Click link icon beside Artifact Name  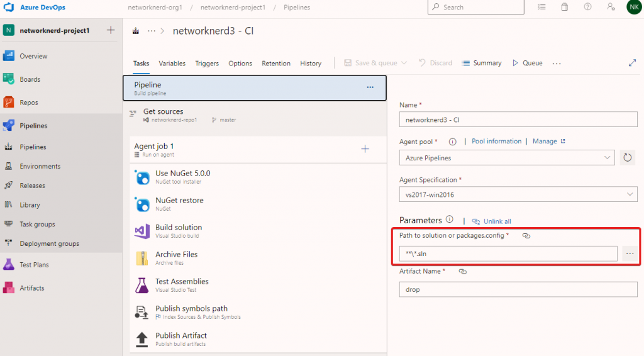point(462,272)
